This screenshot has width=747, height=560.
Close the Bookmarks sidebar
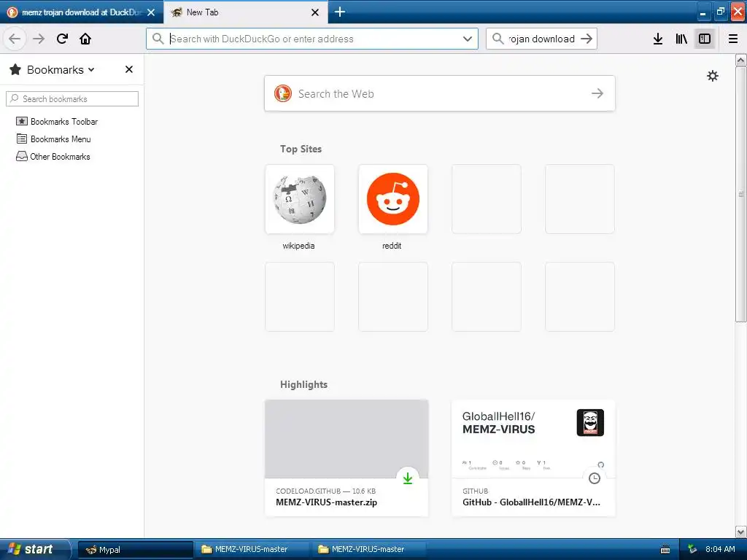tap(128, 69)
